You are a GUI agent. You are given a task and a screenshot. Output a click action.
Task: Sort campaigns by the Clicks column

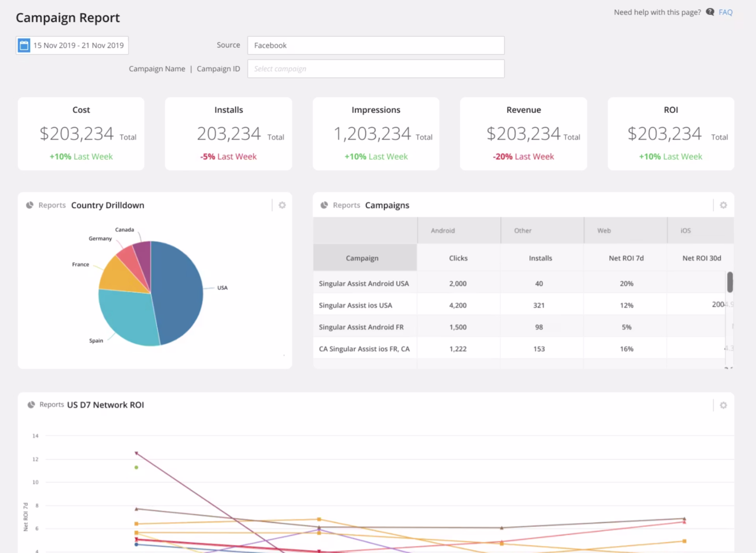[x=458, y=258]
